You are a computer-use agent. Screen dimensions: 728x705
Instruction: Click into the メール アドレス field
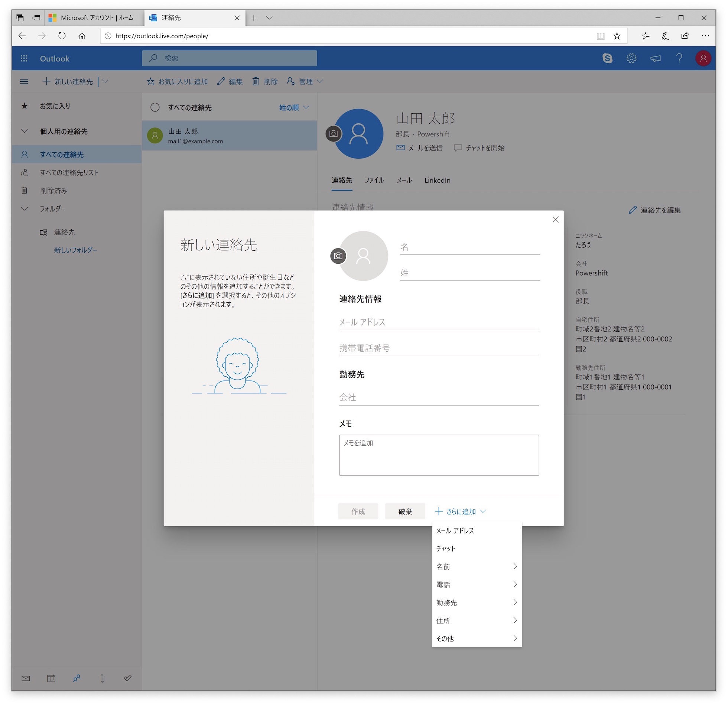pos(439,322)
